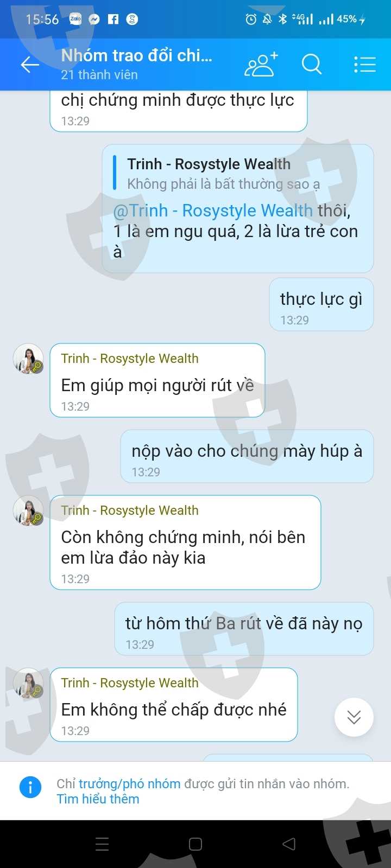Go back using the header arrow
The height and width of the screenshot is (868, 391).
click(x=30, y=65)
